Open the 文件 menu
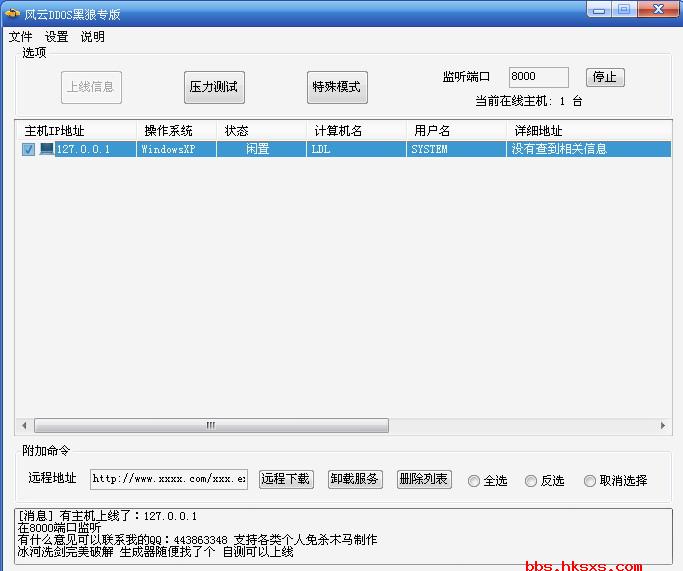Screen dimensions: 683x571 20,37
